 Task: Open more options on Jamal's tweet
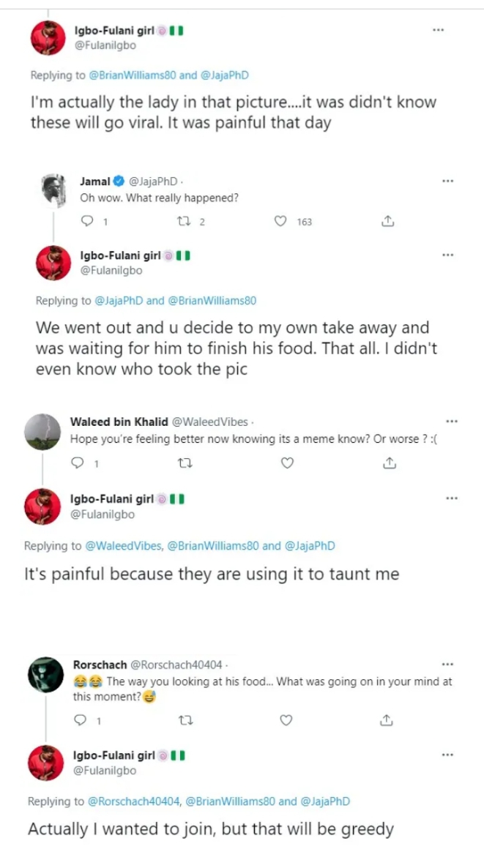pos(448,181)
